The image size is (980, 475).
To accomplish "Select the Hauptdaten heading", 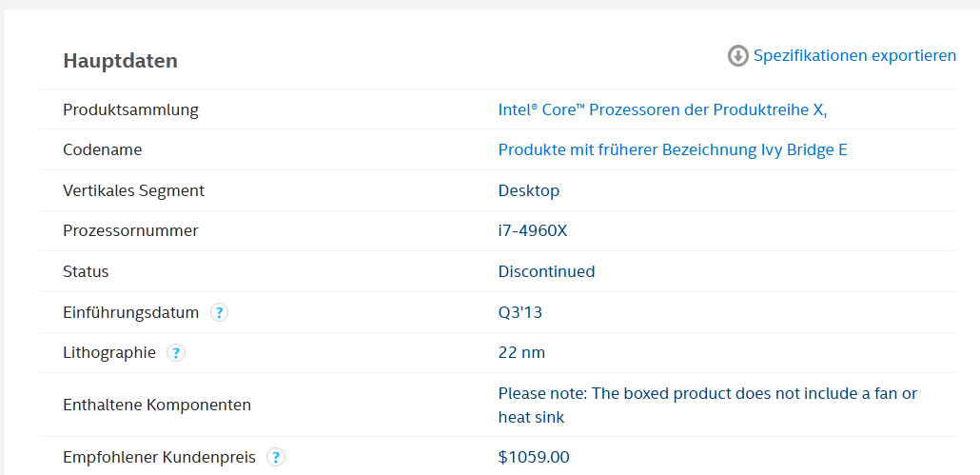I will tap(121, 61).
